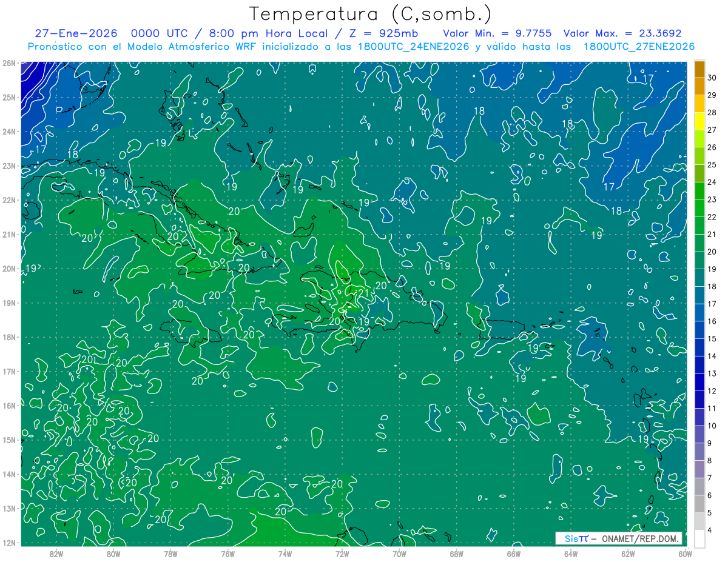This screenshot has height=562, width=728.
Task: Click colorbar label '29'
Action: click(712, 95)
